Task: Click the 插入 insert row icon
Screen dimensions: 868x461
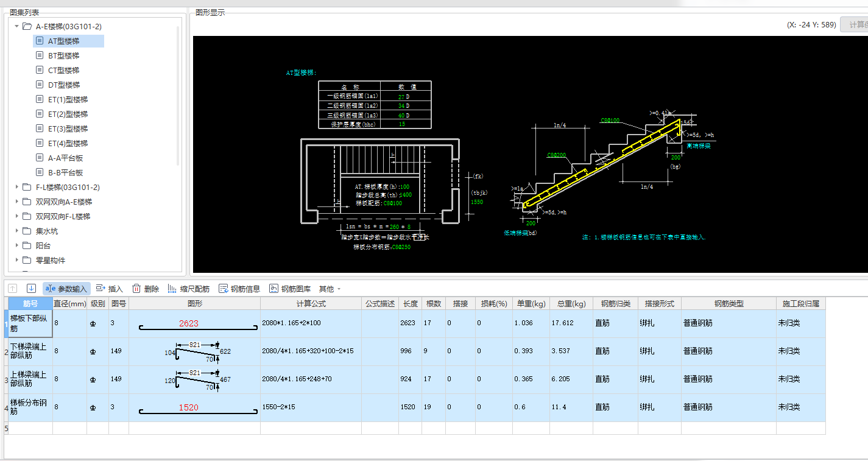Action: (101, 289)
